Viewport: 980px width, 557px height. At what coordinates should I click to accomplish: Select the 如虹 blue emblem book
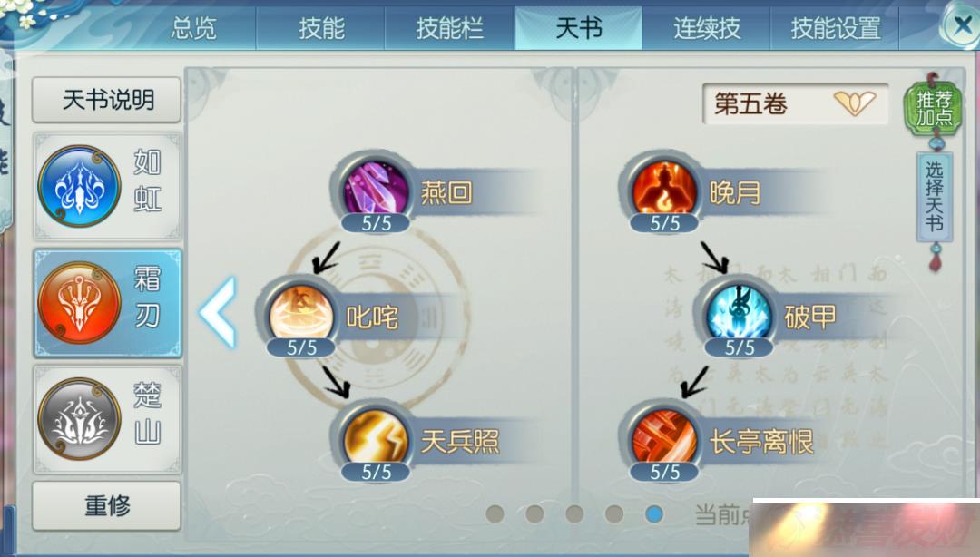coord(107,186)
